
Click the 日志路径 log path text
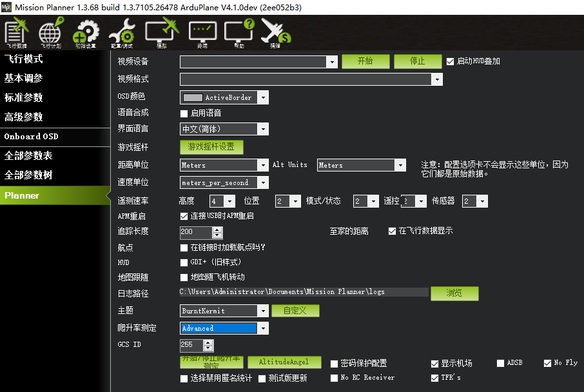pyautogui.click(x=282, y=292)
